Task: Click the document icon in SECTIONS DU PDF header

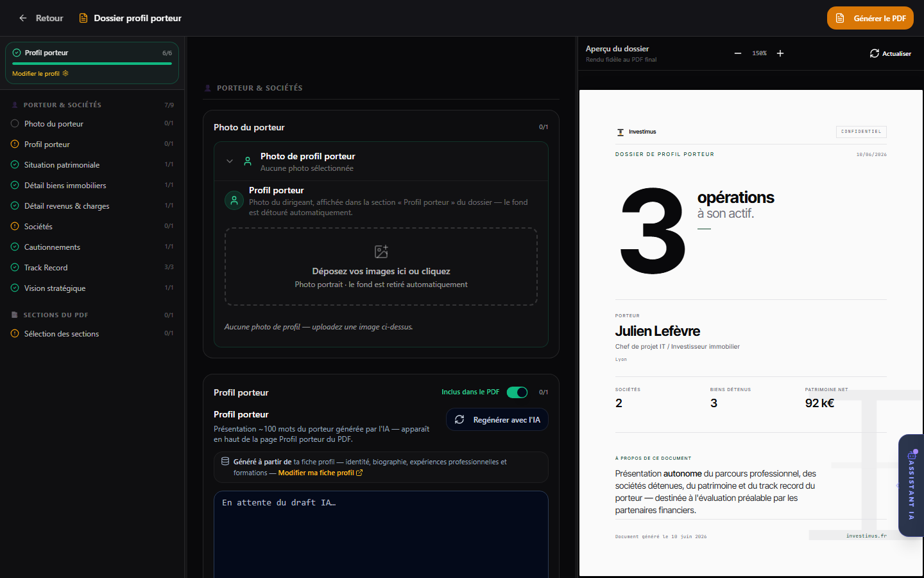Action: (15, 315)
